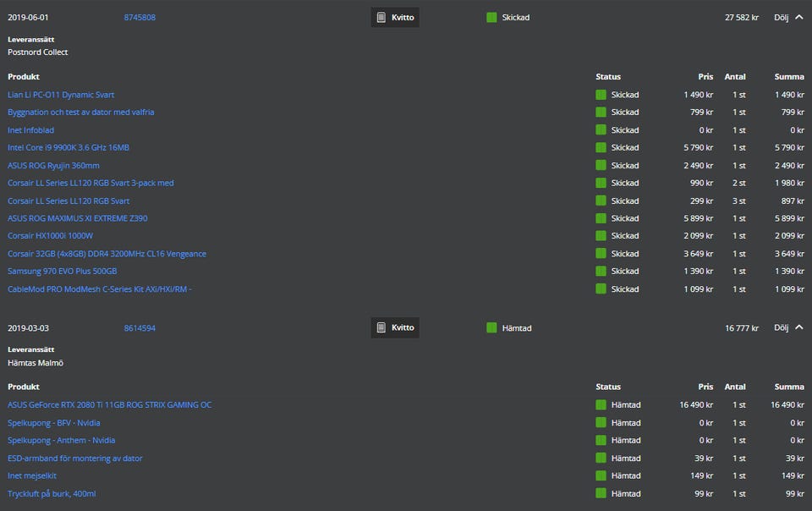Click green Hämtad status icon for order 8614594
This screenshot has width=812, height=511.
[491, 327]
